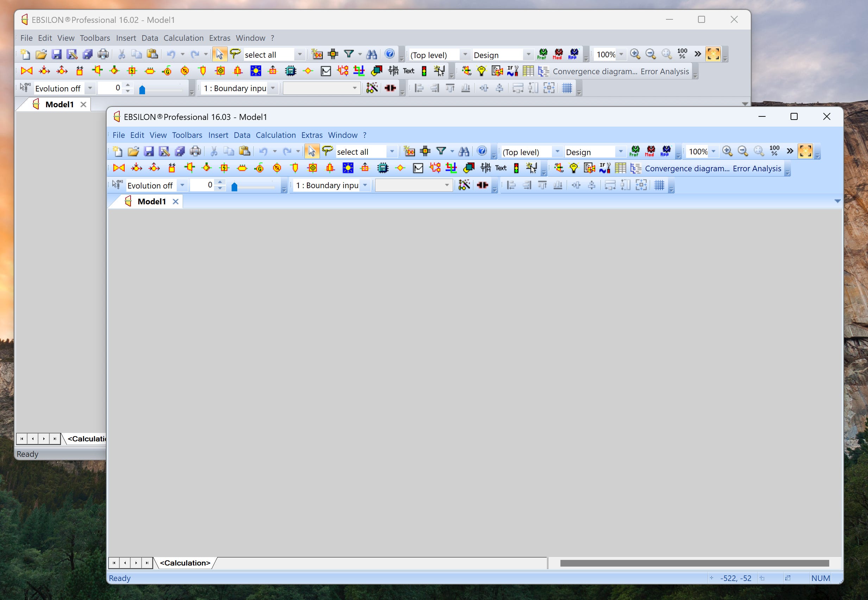Click the Zoom in magnifier in the 16.03 window
Viewport: 868px width, 600px height.
[x=727, y=151]
